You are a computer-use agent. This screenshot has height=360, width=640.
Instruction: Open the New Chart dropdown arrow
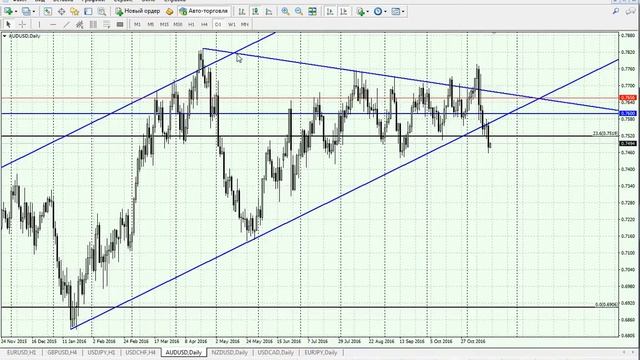[x=16, y=11]
